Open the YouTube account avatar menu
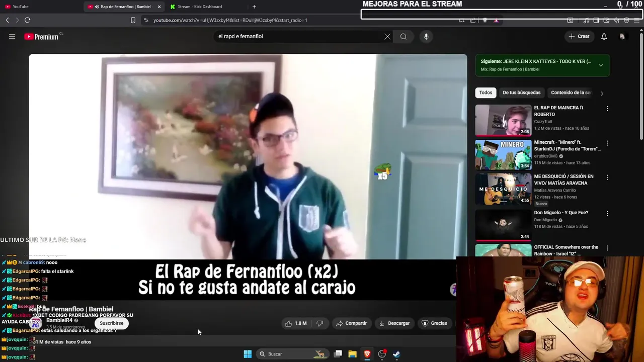644x362 pixels. (622, 36)
